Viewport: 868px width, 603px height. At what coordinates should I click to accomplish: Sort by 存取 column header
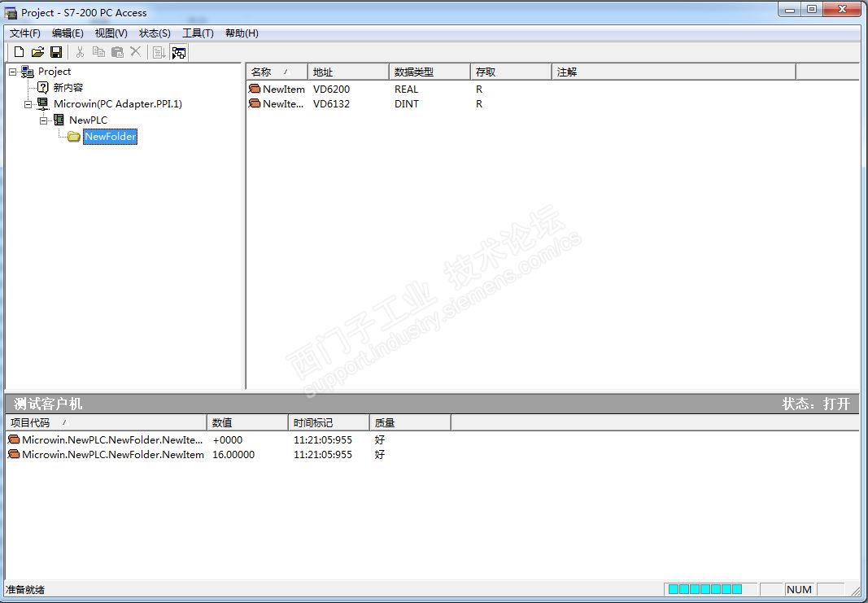[511, 72]
